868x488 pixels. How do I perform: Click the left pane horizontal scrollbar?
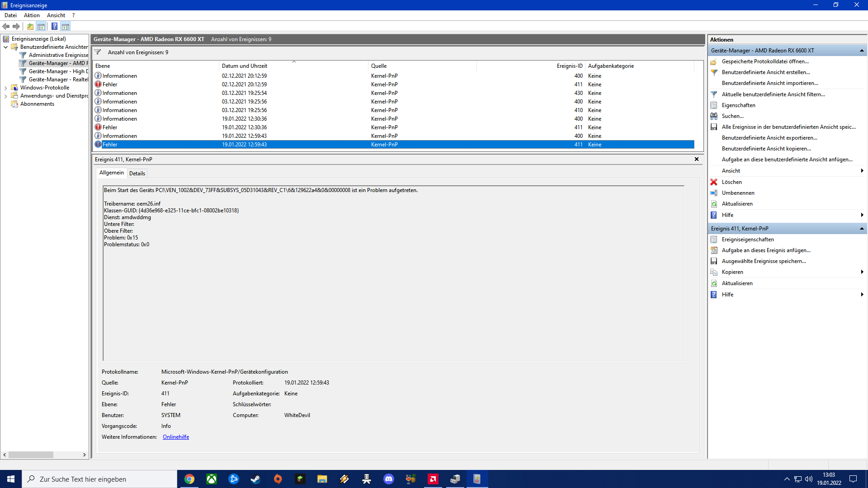pos(31,455)
